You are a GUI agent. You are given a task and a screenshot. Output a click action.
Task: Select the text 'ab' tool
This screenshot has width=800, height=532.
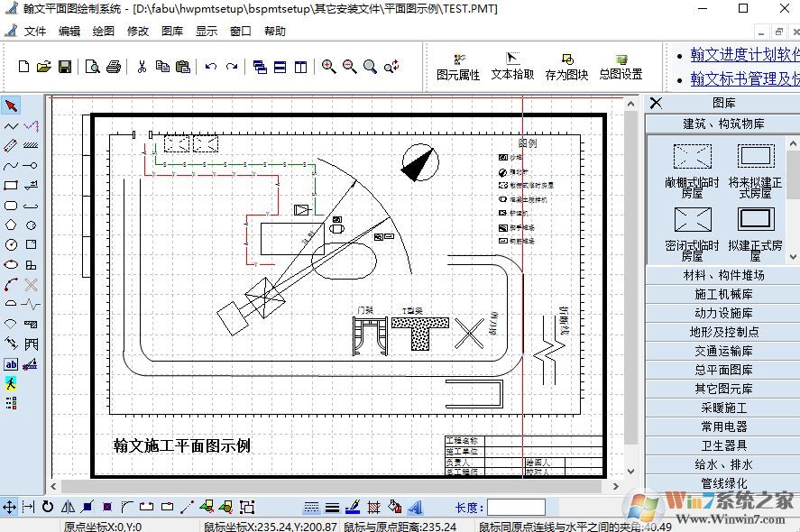pos(11,364)
